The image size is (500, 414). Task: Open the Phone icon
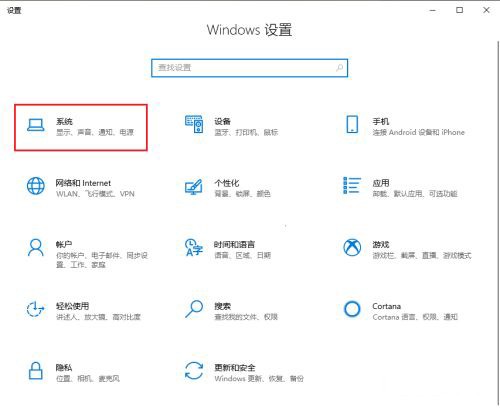[x=352, y=124]
